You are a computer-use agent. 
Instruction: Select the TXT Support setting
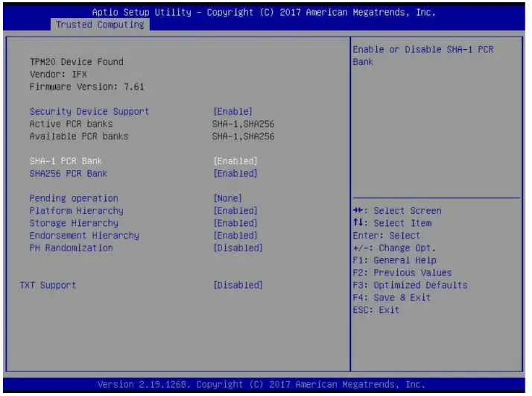click(x=48, y=286)
